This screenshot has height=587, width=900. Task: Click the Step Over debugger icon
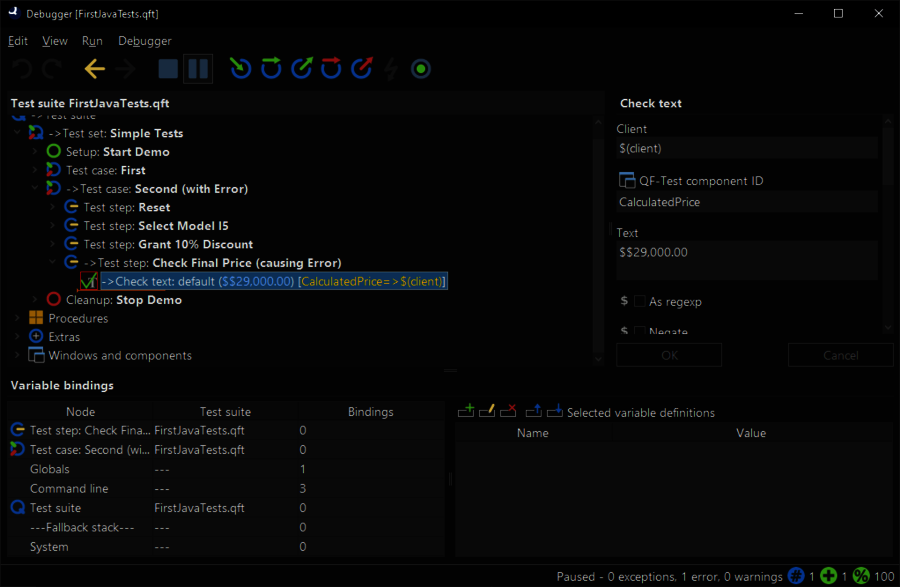tap(271, 69)
